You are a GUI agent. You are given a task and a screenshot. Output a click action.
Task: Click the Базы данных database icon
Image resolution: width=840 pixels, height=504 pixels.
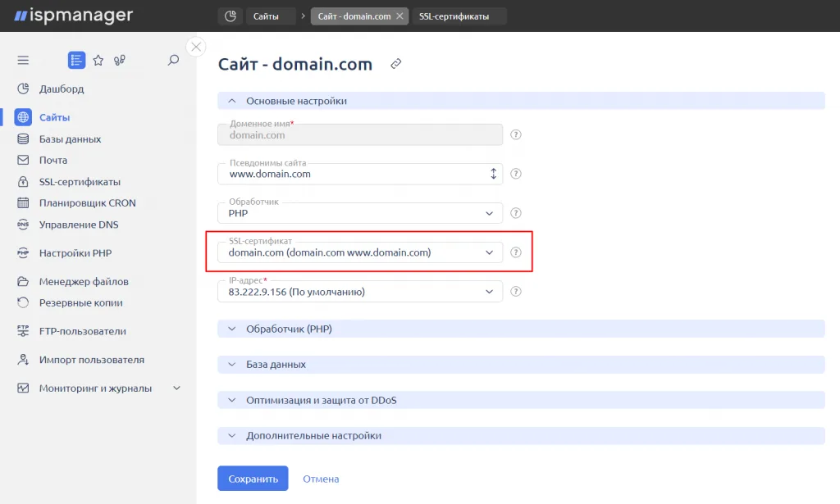[x=23, y=138]
